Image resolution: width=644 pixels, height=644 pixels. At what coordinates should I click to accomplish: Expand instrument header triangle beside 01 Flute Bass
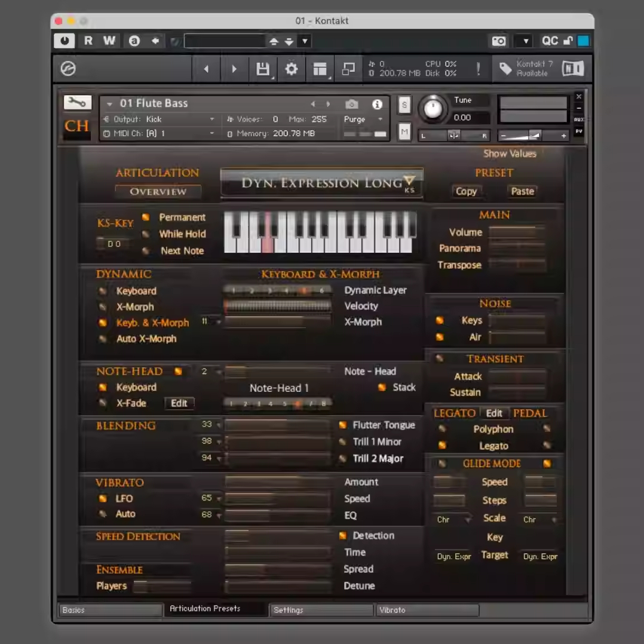tap(109, 105)
